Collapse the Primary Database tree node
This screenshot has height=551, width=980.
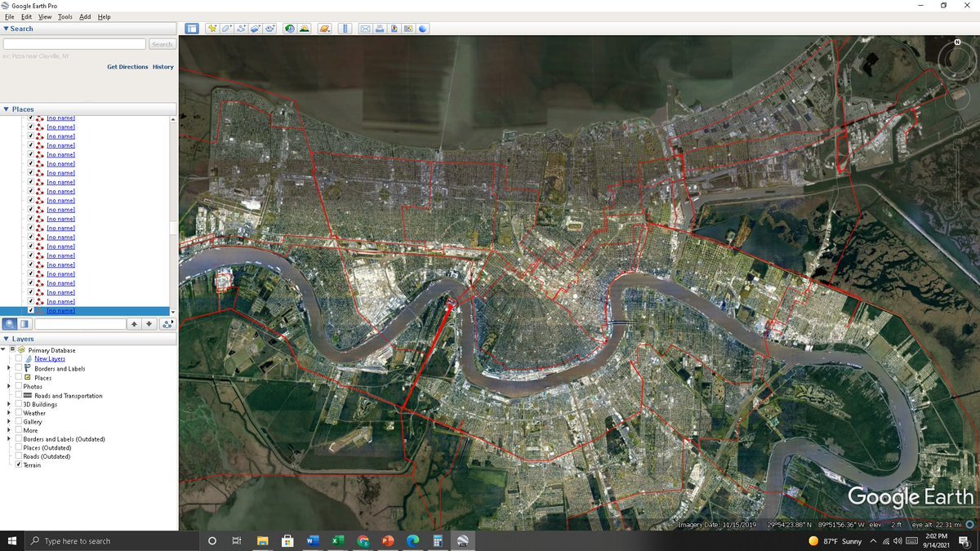3,350
